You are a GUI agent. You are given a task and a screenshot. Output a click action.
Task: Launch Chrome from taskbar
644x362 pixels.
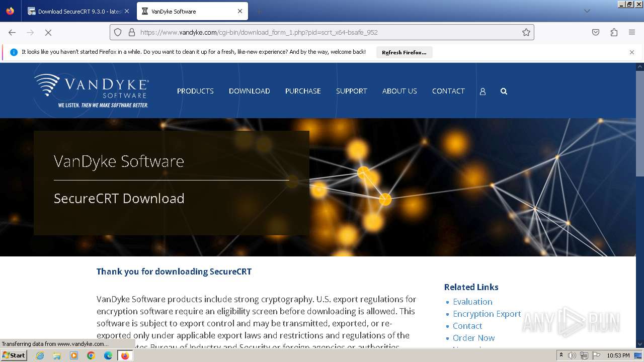tap(91, 355)
